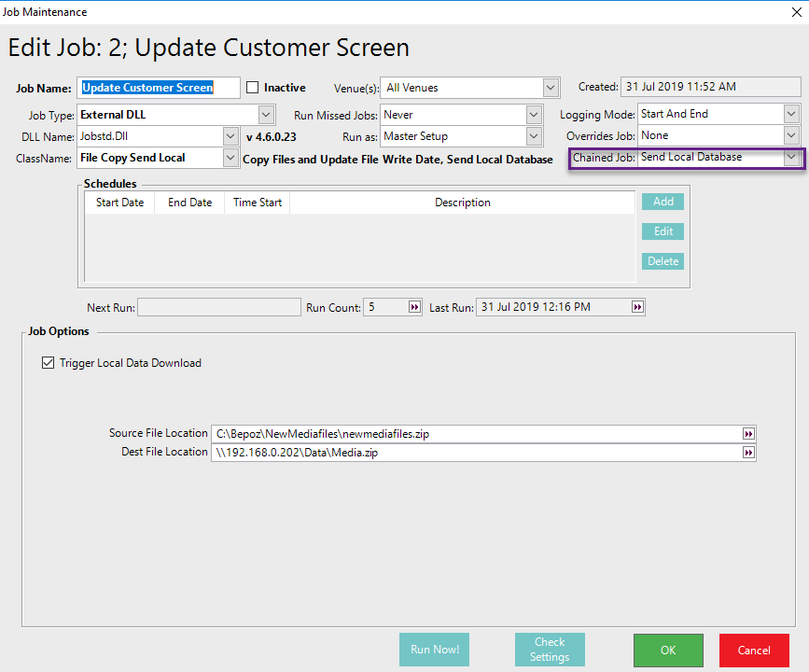809x672 pixels.
Task: Open the Source File Location browse icon
Action: click(x=747, y=434)
